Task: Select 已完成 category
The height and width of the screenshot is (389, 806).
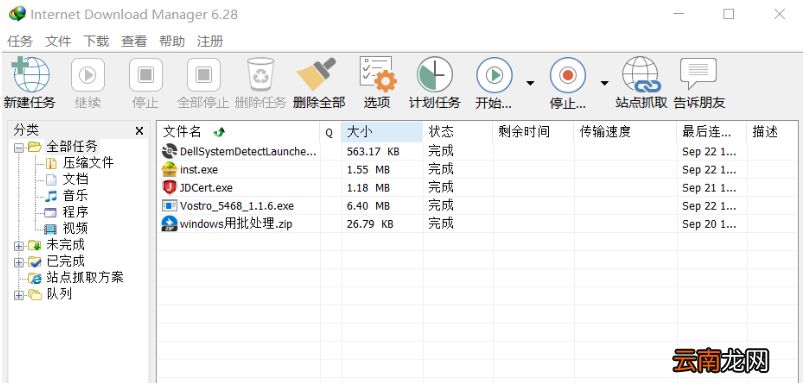Action: (65, 261)
